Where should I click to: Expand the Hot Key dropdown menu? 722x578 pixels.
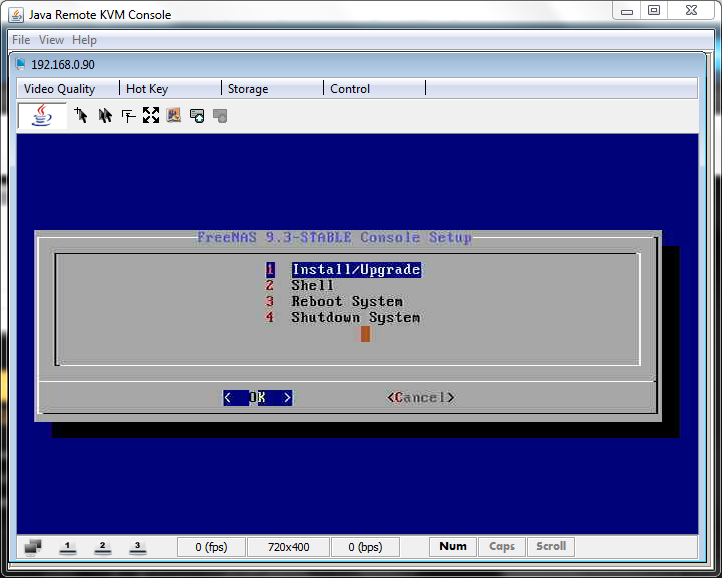point(147,89)
